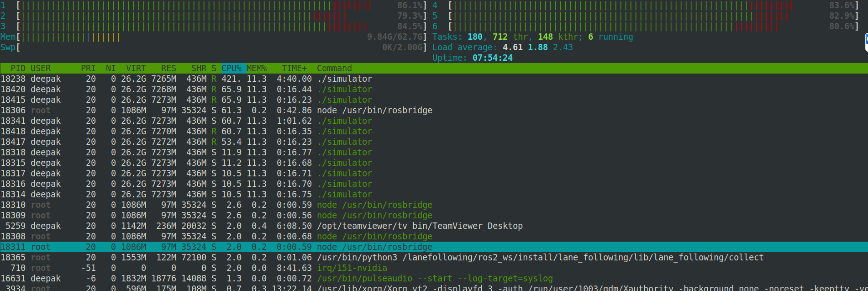Select simulator process with PID 18238

click(434, 79)
